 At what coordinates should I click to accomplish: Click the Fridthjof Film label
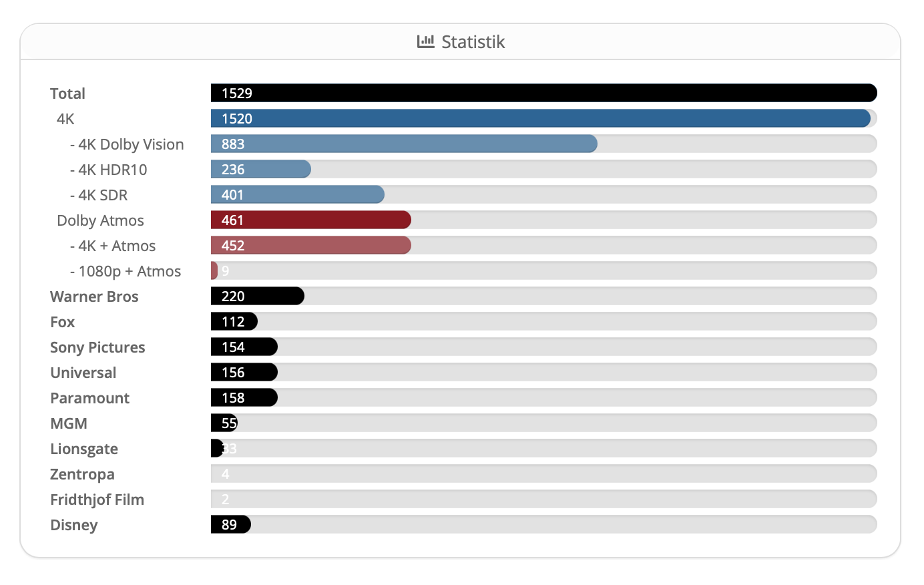pyautogui.click(x=97, y=500)
